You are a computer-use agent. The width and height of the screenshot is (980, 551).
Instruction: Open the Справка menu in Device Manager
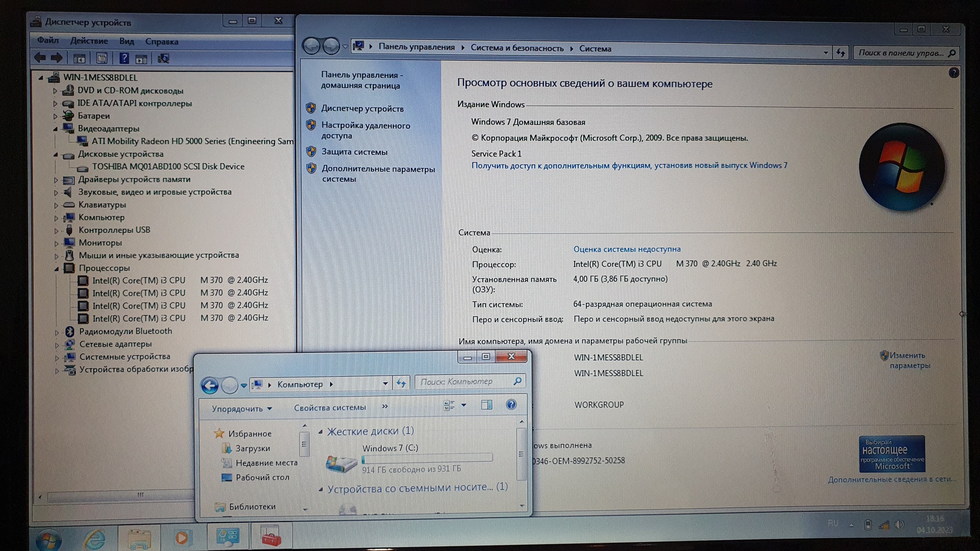[162, 42]
